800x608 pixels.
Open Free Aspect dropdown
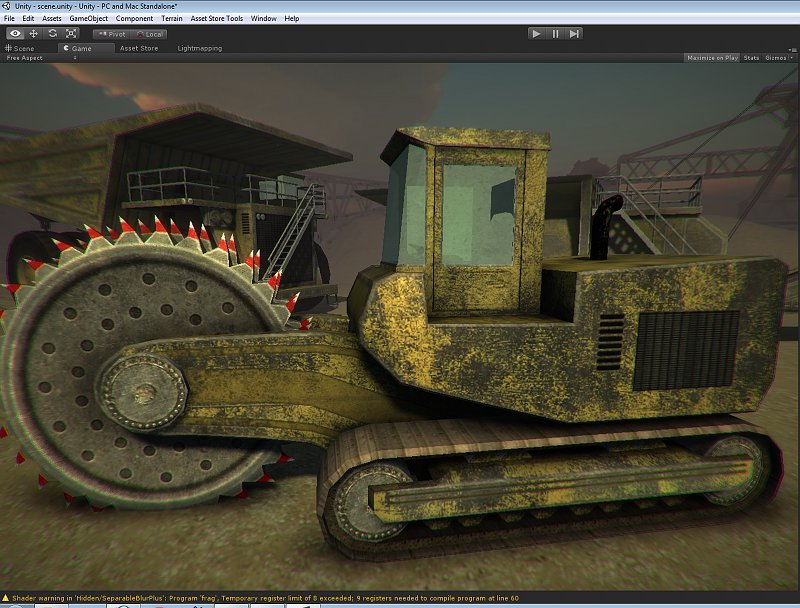click(41, 58)
